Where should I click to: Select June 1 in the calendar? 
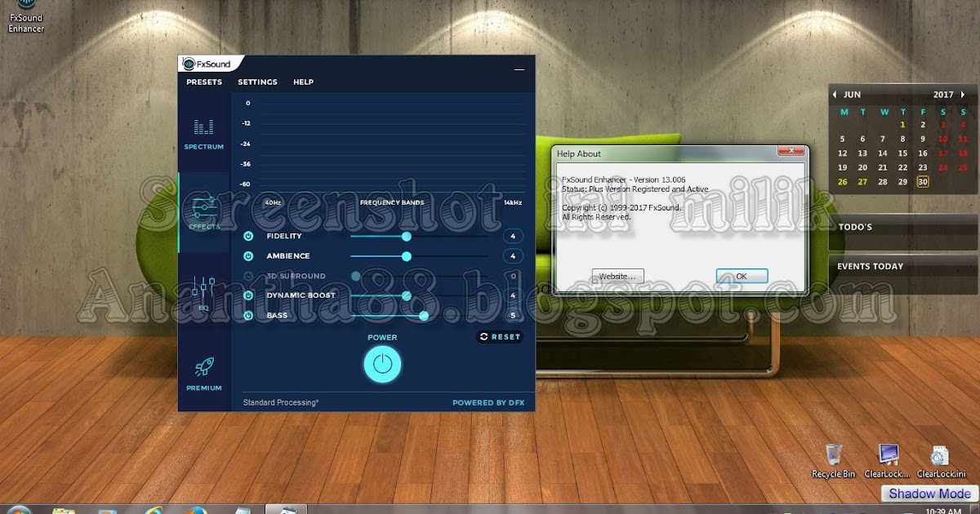pyautogui.click(x=902, y=125)
